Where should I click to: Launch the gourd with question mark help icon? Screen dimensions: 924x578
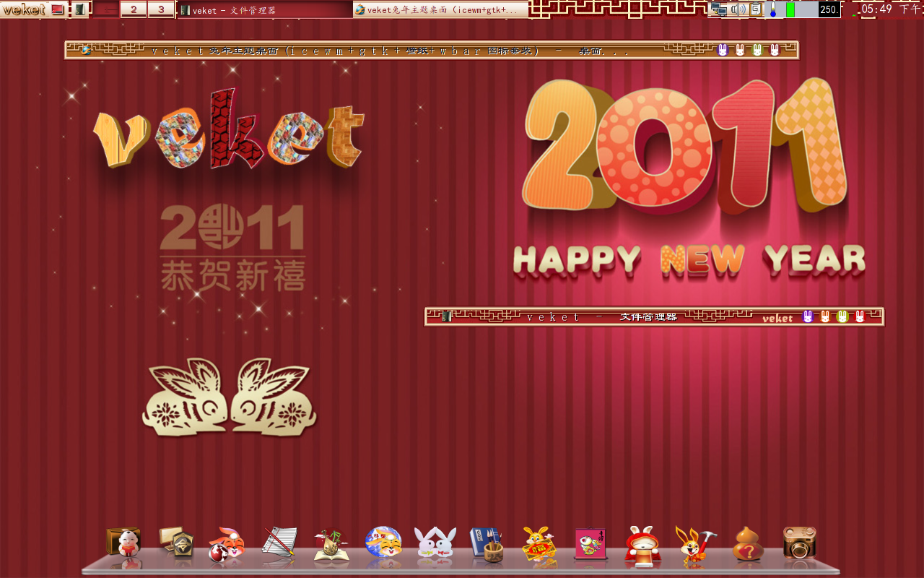click(x=748, y=544)
